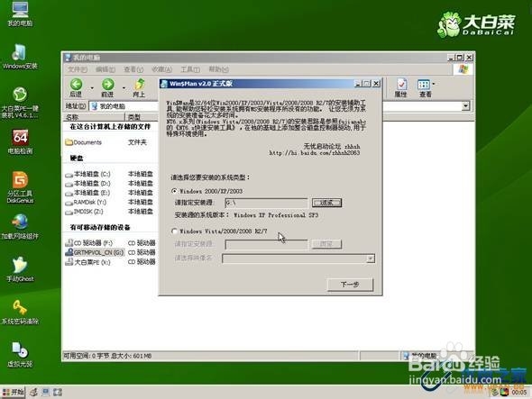Select CD 驱动器 (F:) item
532x399 pixels.
[x=89, y=243]
